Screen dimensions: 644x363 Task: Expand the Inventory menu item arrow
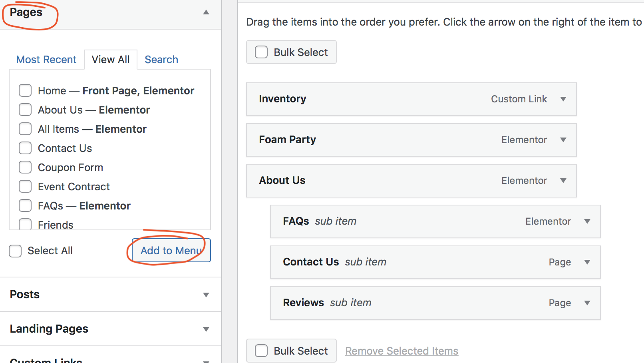(x=563, y=99)
